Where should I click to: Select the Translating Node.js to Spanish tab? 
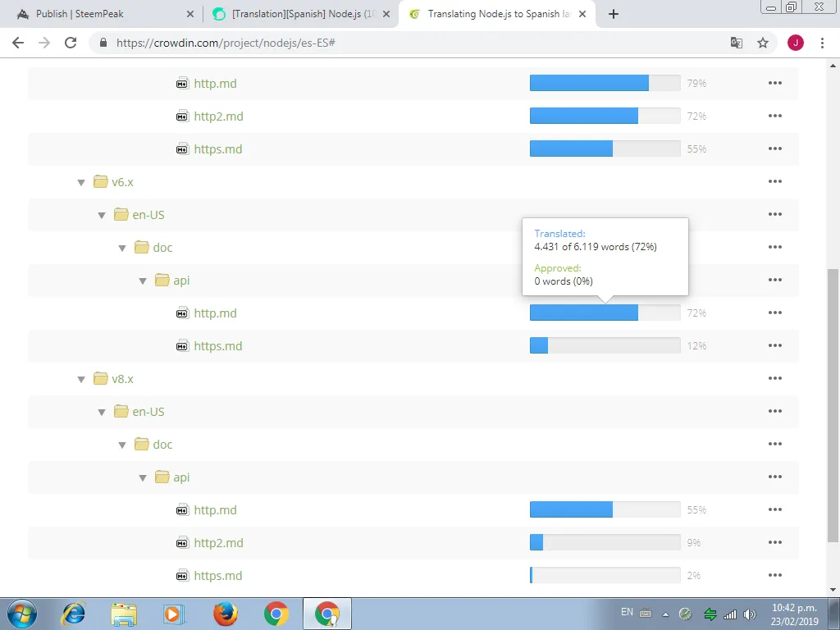tap(495, 14)
